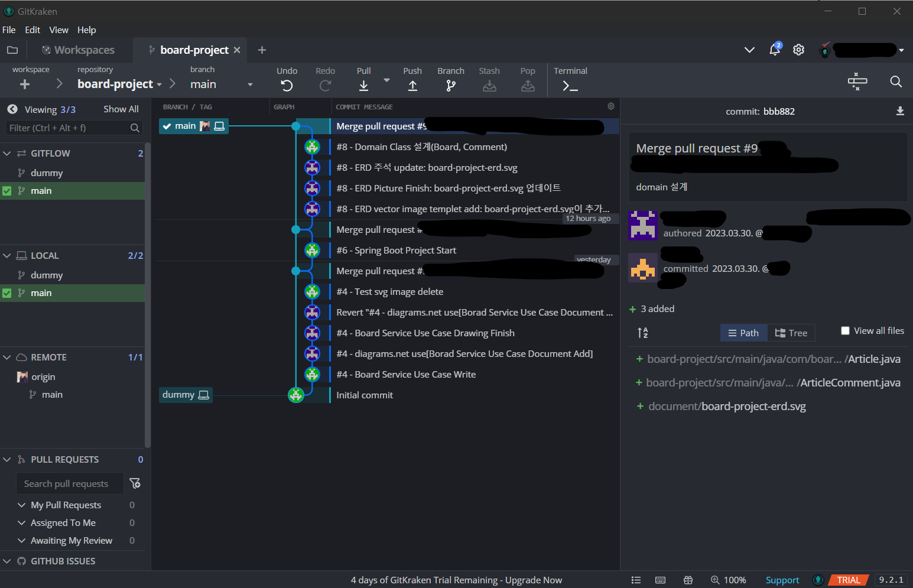Select the dummy branch label in graph
Viewport: 913px width, 588px height.
click(x=186, y=395)
